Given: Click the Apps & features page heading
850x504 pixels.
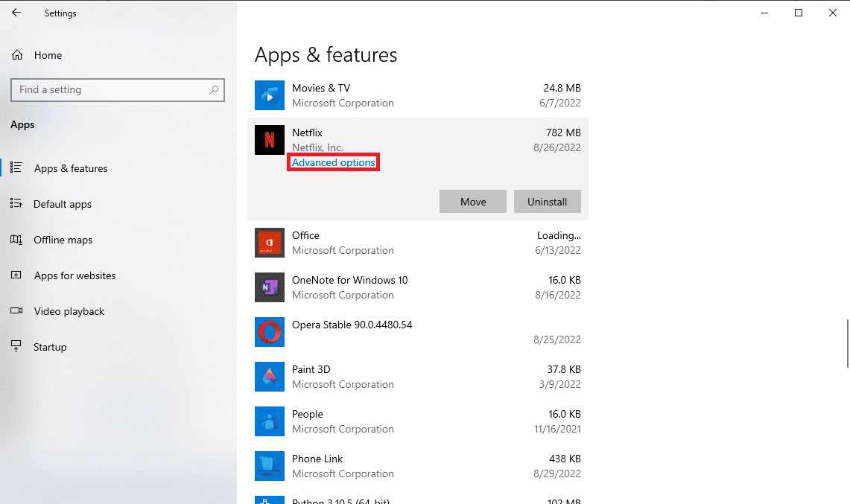Looking at the screenshot, I should tap(326, 55).
